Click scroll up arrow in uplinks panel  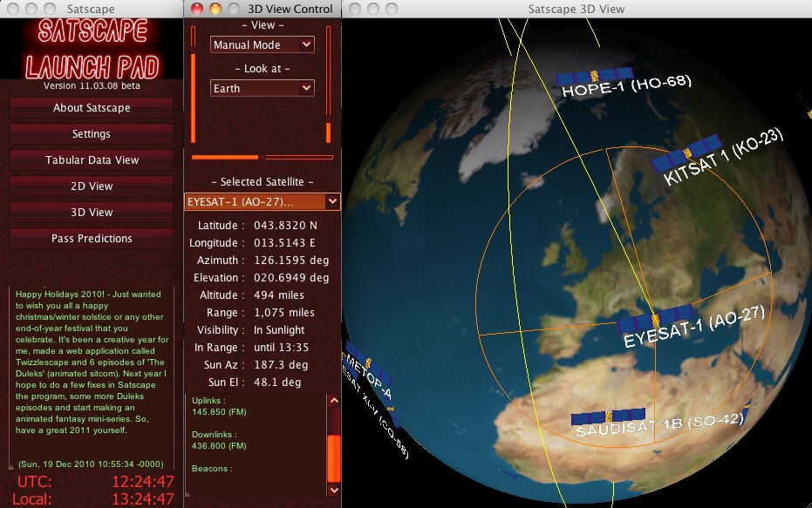(x=334, y=401)
